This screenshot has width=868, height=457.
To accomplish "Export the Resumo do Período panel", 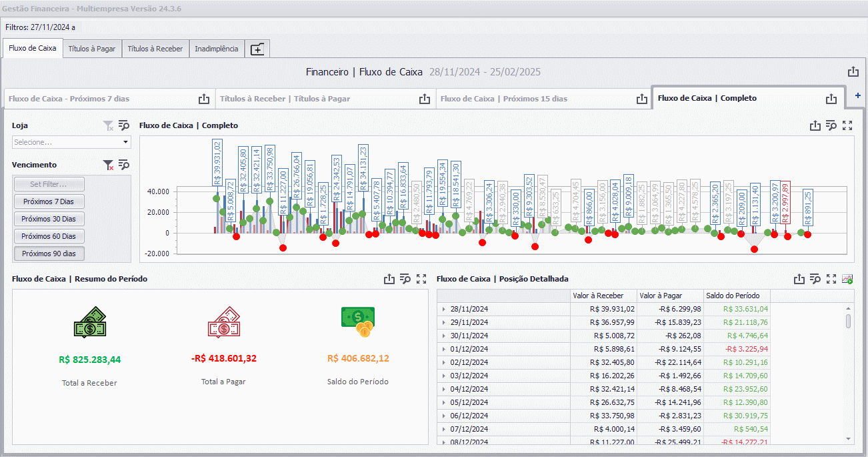I will point(389,279).
